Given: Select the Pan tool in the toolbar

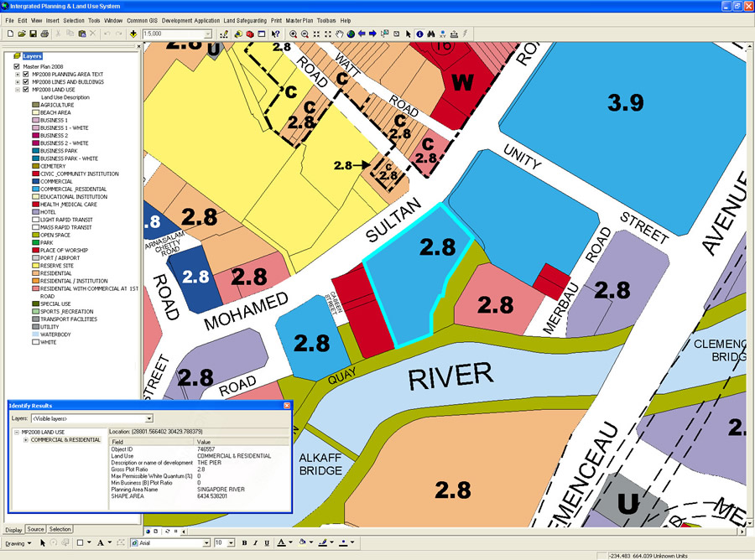Looking at the screenshot, I should (339, 34).
